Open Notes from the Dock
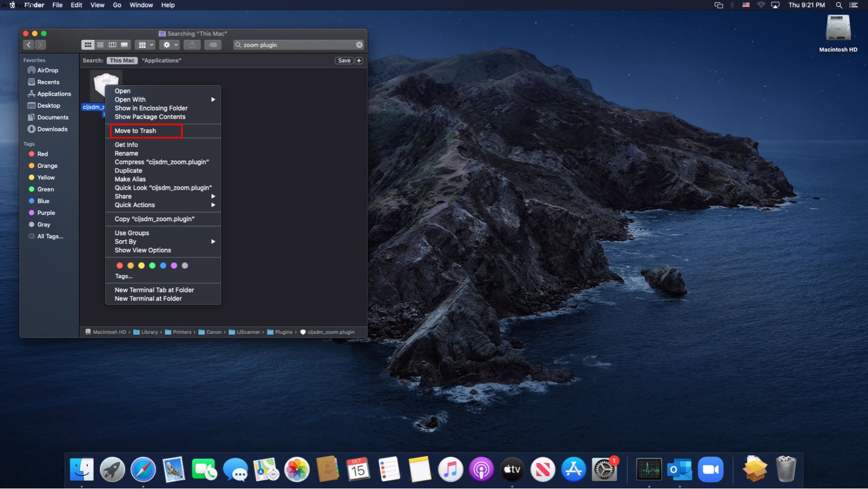Viewport: 868px width, 489px height. [x=420, y=470]
